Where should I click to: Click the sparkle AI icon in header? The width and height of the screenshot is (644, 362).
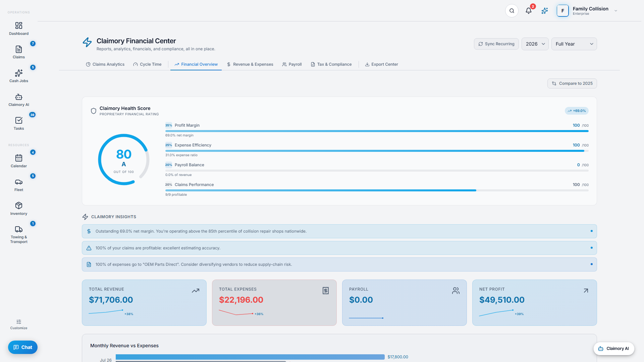tap(545, 11)
